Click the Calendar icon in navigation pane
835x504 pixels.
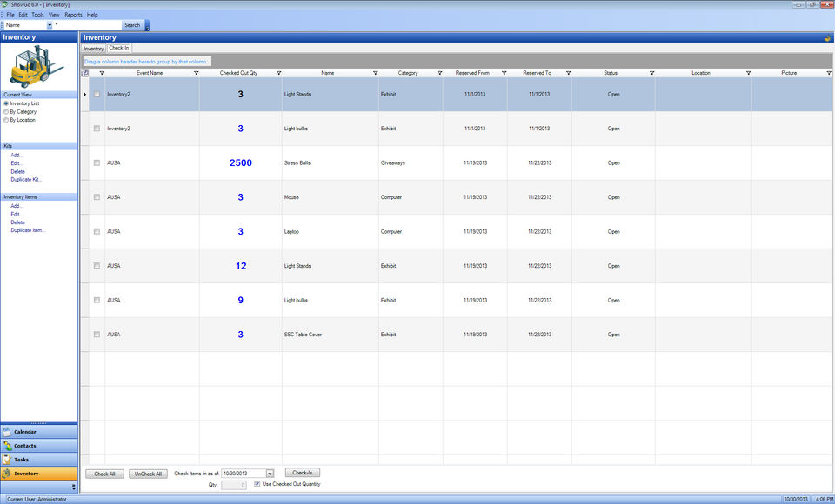pyautogui.click(x=8, y=432)
